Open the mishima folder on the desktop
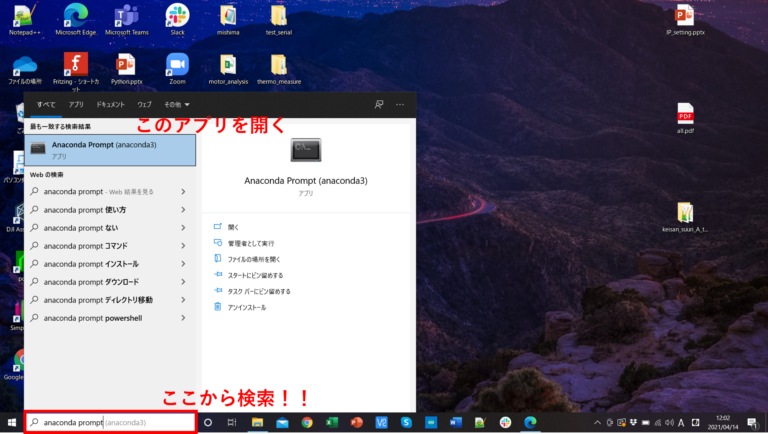Viewport: 768px width, 434px height. click(228, 20)
